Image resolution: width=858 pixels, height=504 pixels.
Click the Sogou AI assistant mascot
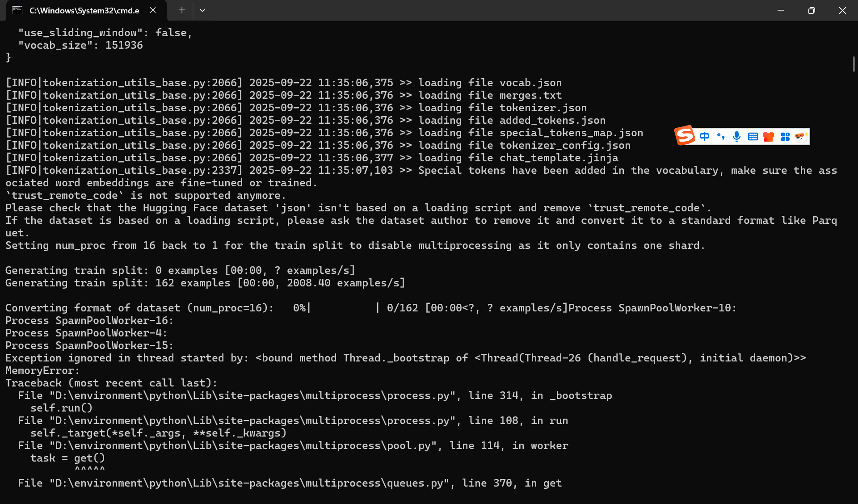tap(801, 137)
